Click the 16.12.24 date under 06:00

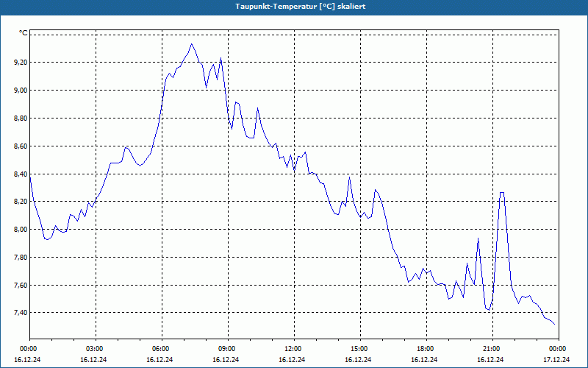pyautogui.click(x=159, y=360)
